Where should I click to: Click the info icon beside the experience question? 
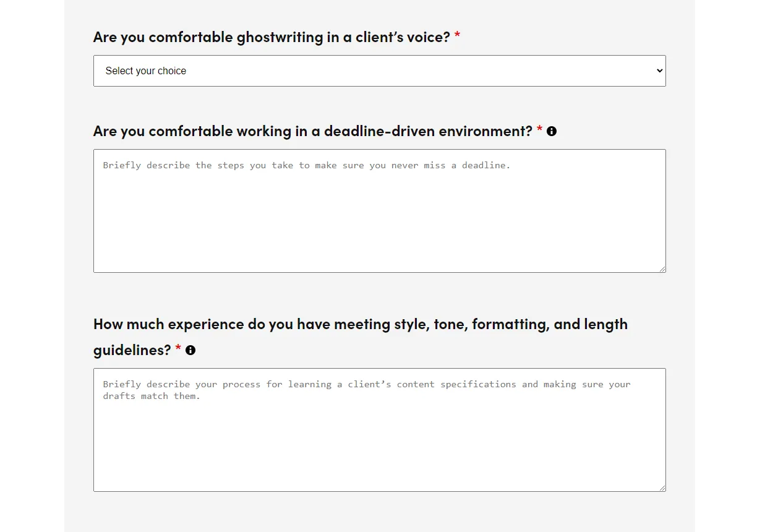click(190, 350)
